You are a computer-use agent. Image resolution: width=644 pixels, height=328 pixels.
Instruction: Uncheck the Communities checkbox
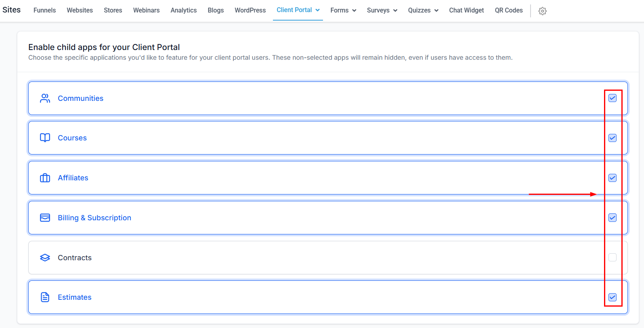[x=612, y=98]
